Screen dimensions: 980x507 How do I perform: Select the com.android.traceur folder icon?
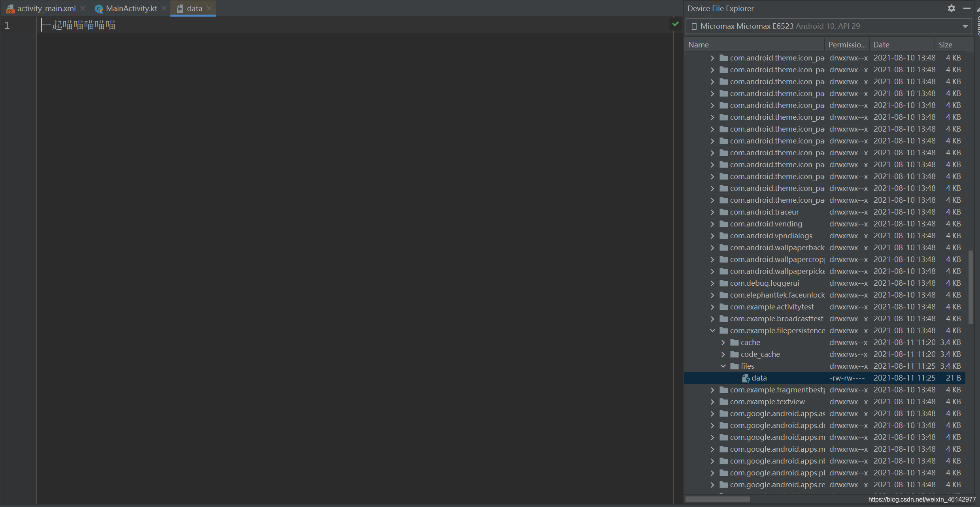(x=724, y=212)
